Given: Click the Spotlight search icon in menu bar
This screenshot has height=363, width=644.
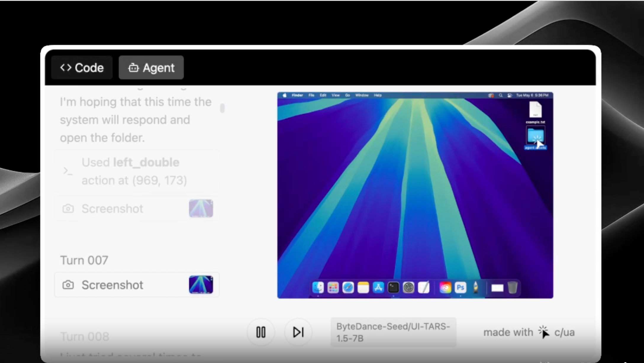Looking at the screenshot, I should (x=501, y=95).
